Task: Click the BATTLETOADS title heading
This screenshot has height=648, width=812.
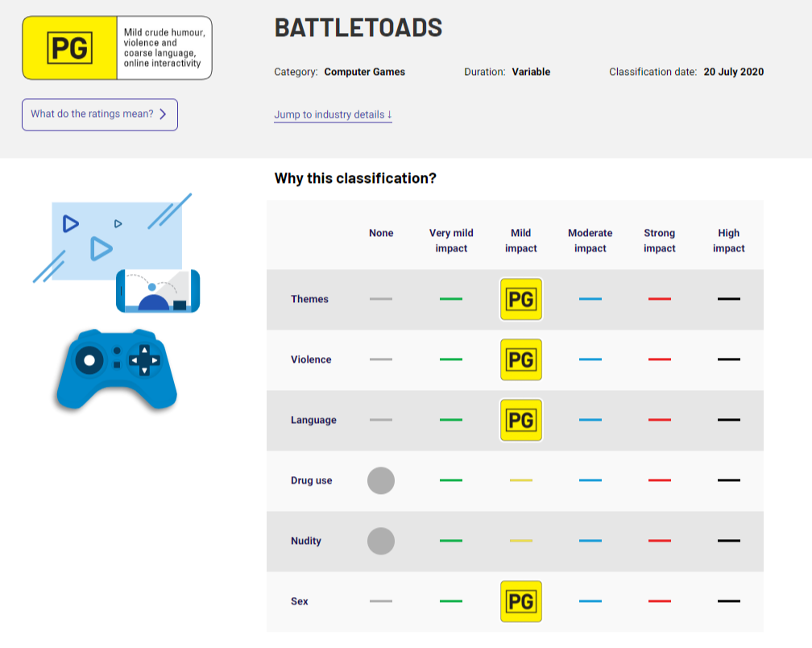Action: coord(358,28)
